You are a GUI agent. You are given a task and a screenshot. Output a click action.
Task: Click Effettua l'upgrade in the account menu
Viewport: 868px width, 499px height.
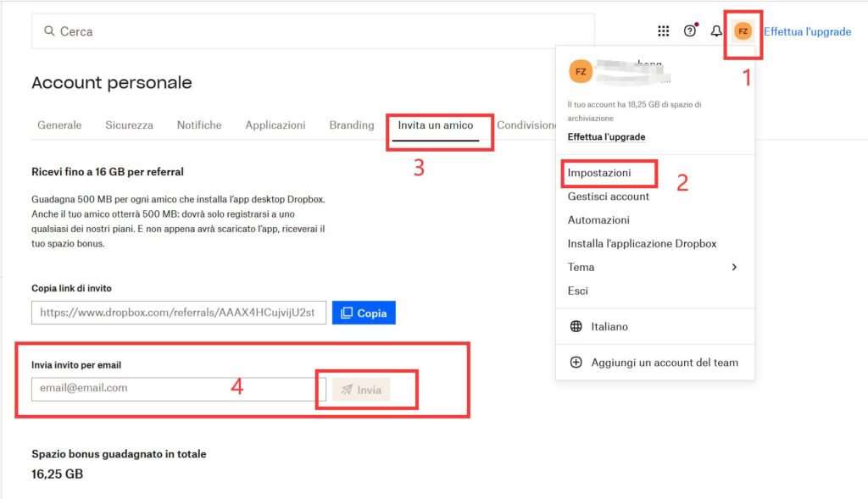tap(606, 136)
